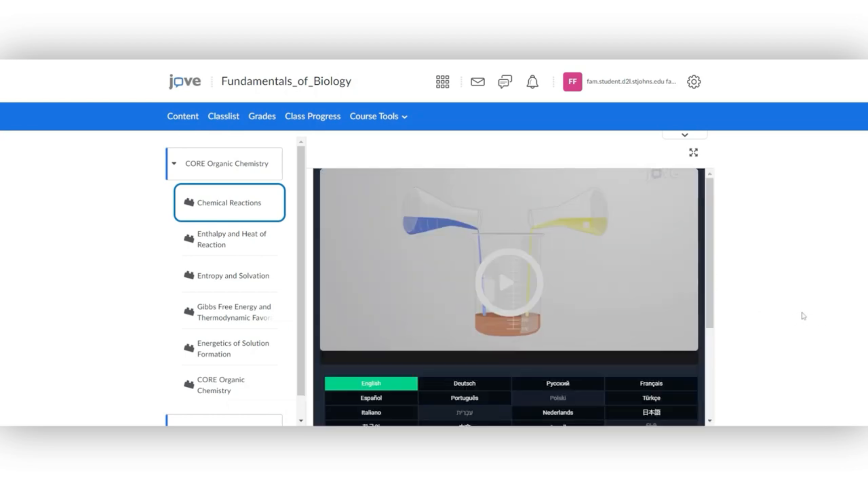Click the Entropy and Solvation module icon
This screenshot has height=488, width=868.
189,275
